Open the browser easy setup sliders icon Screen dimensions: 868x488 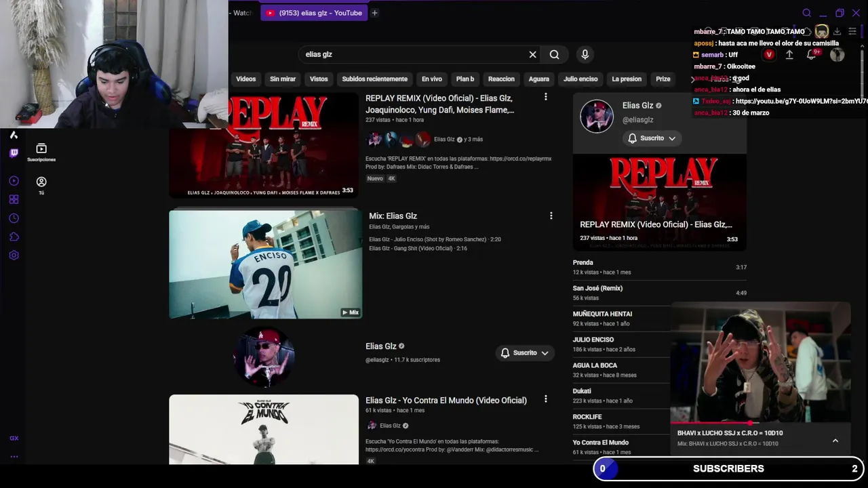(852, 31)
